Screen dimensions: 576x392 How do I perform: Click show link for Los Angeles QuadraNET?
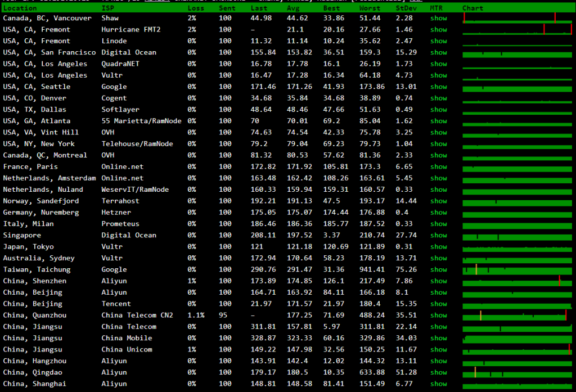pyautogui.click(x=439, y=64)
